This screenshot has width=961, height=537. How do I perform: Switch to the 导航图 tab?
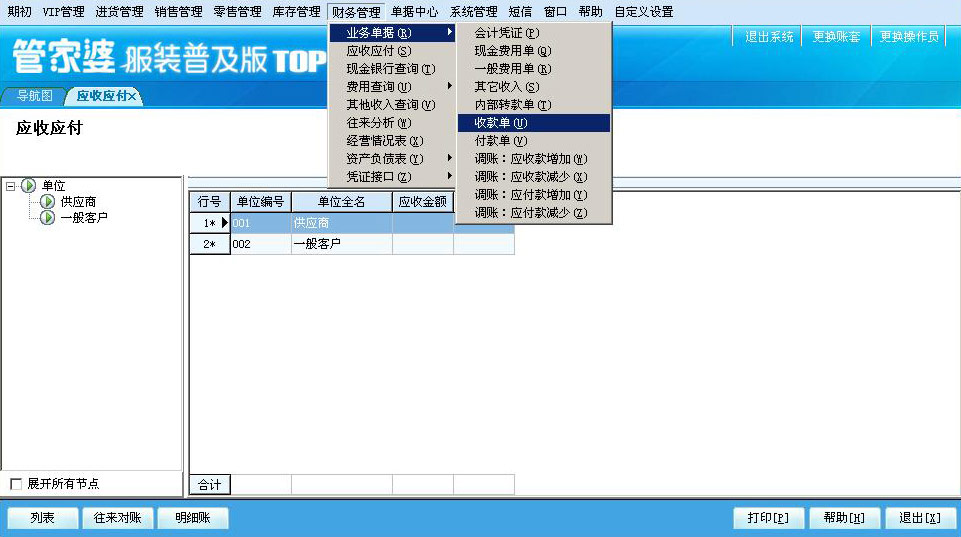coord(34,97)
